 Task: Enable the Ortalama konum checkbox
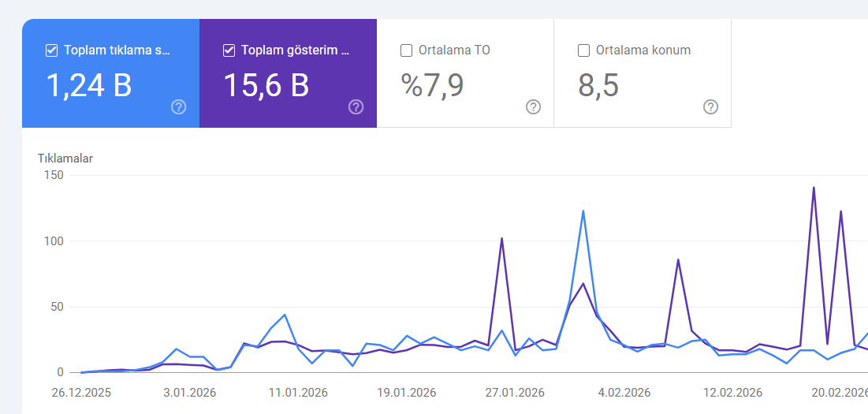584,50
